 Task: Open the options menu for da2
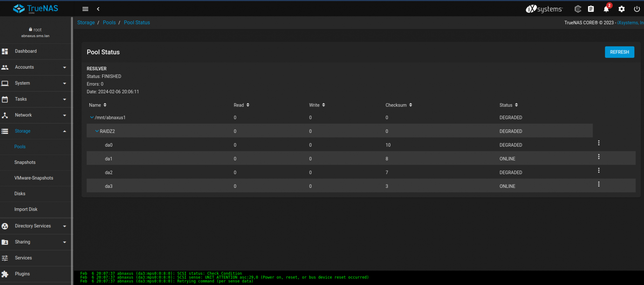(x=599, y=170)
